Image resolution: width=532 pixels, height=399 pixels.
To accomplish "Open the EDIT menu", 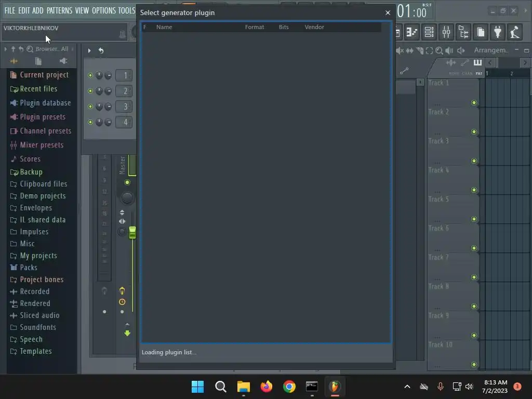I will 24,10.
